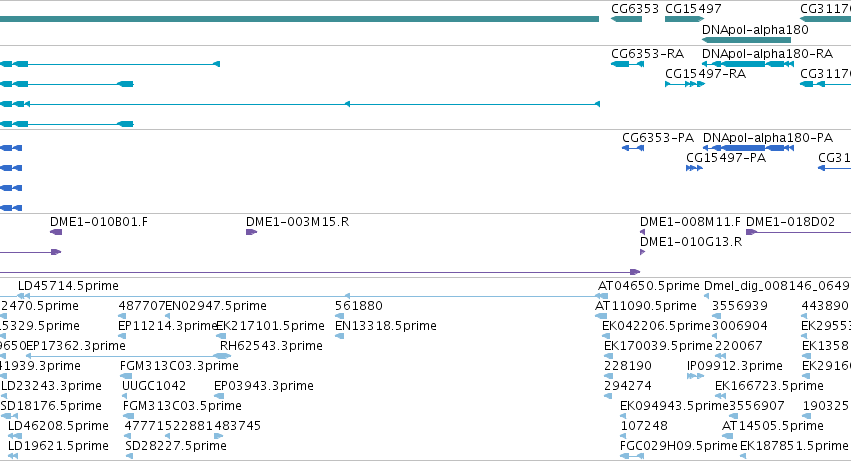Open EK187851.5prime EST feature
This screenshot has width=851, height=461.
click(743, 456)
